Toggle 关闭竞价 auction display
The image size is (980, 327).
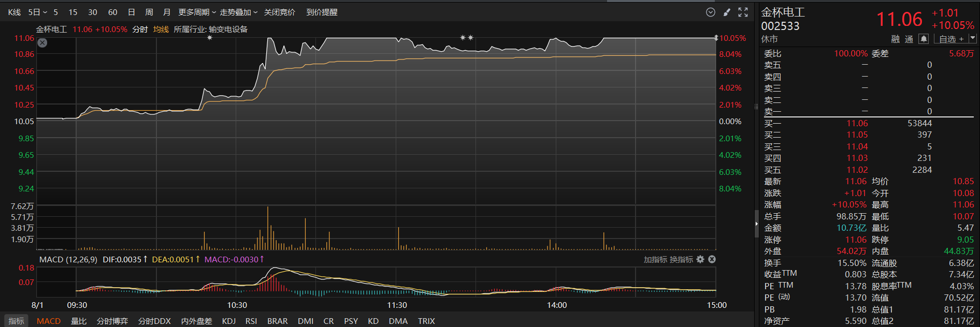[x=279, y=12]
